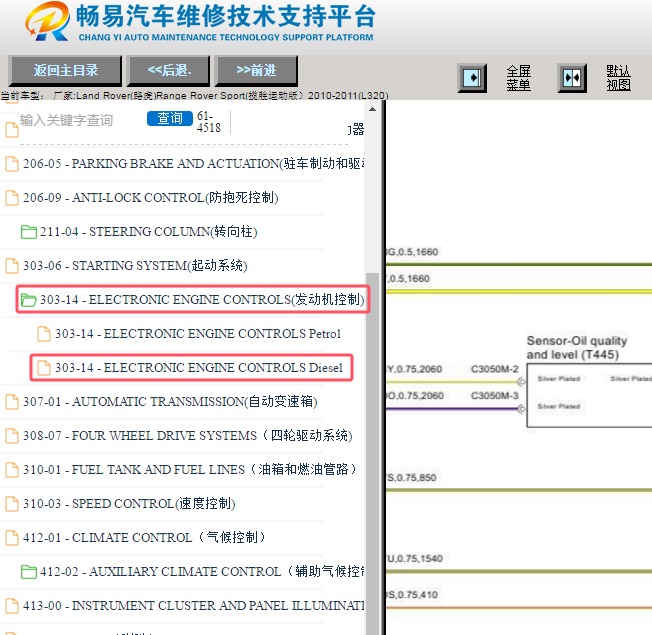The width and height of the screenshot is (652, 635).
Task: Click the sidebar scrollbar up arrow
Action: [x=373, y=109]
